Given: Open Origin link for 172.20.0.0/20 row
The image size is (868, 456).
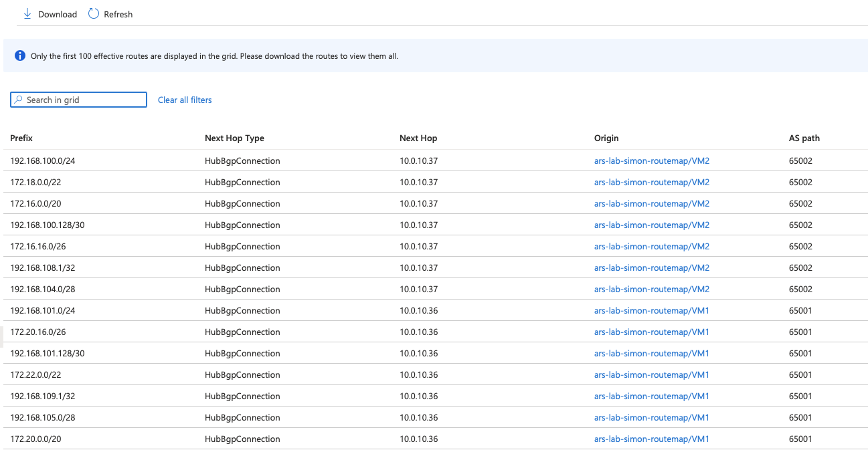Looking at the screenshot, I should pos(652,439).
